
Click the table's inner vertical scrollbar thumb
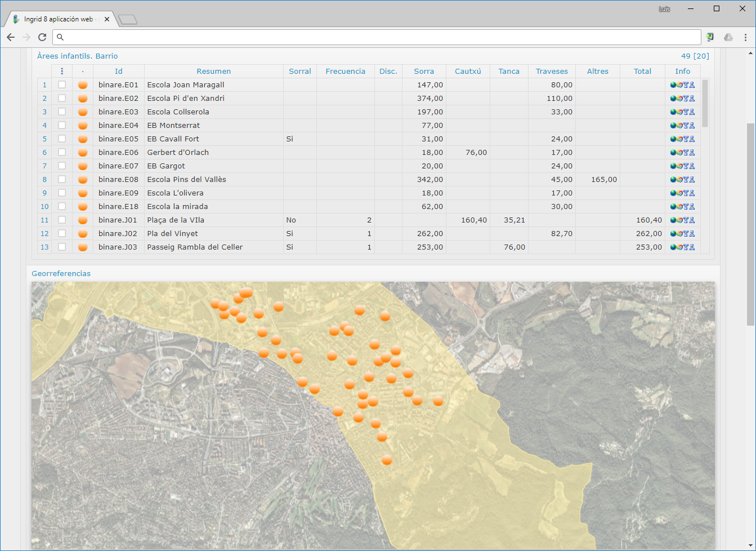(x=705, y=104)
